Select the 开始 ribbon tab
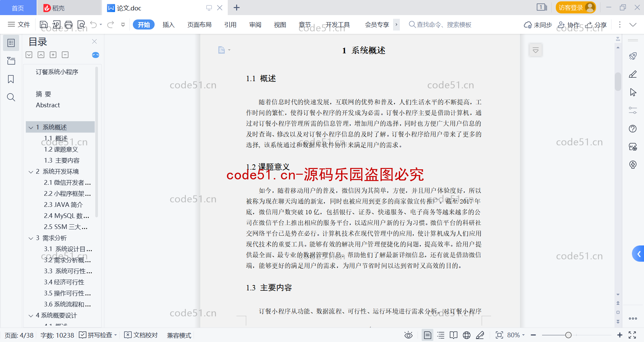644x342 pixels. [144, 24]
